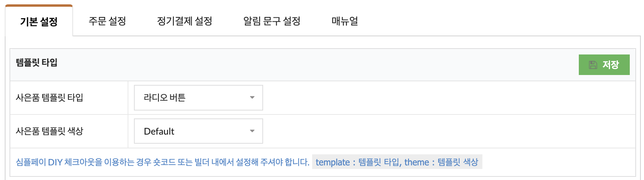The image size is (644, 180).
Task: Click the arrow on the Default dropdown
Action: click(252, 131)
